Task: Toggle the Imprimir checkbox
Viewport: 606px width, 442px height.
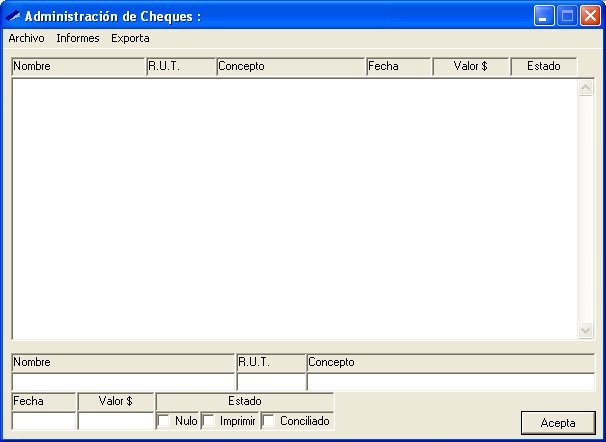Action: point(209,422)
